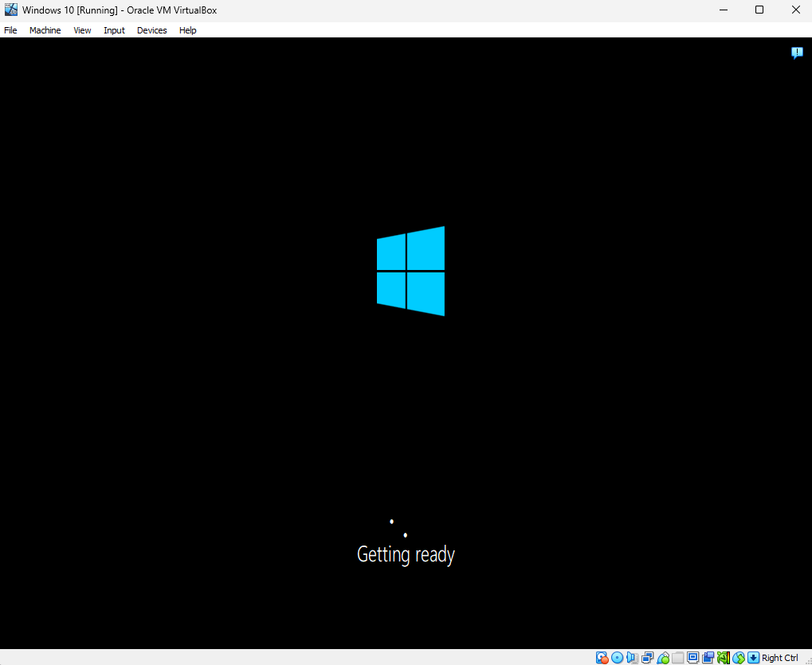Open the notification center speech bubble icon
The image size is (812, 665).
coord(797,53)
